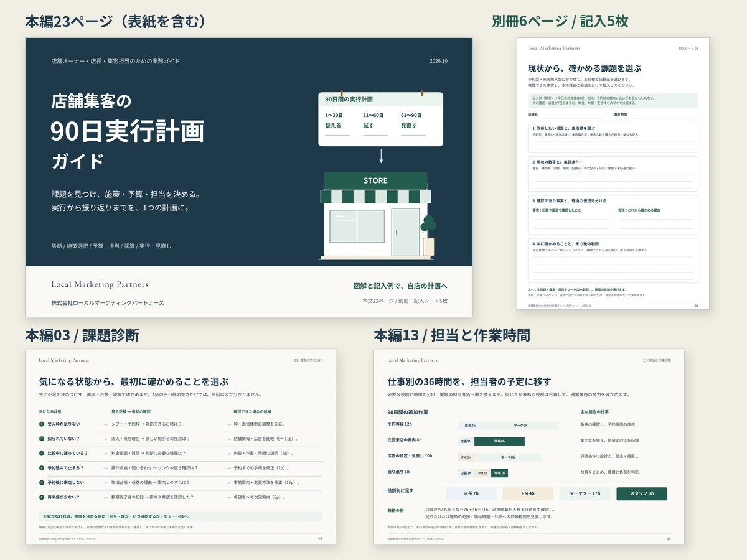Click the column header 主な担当の仕事
Viewport: 747px width, 560px height.
(595, 412)
